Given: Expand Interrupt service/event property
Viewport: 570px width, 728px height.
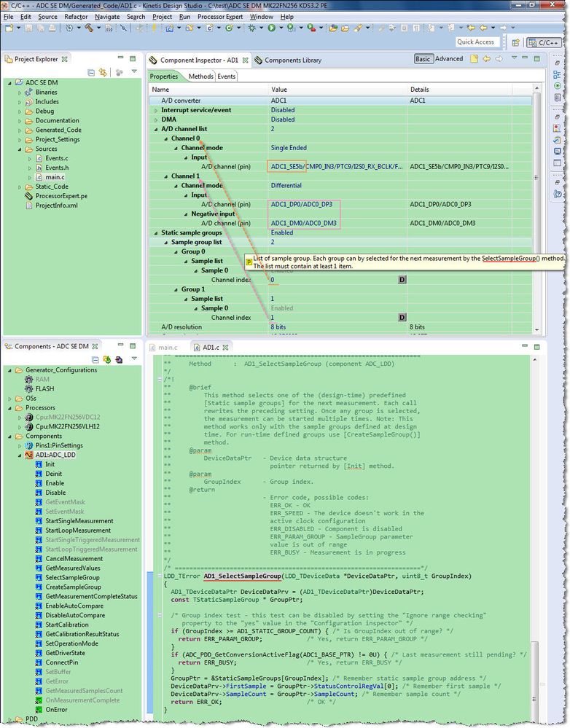Looking at the screenshot, I should click(156, 110).
